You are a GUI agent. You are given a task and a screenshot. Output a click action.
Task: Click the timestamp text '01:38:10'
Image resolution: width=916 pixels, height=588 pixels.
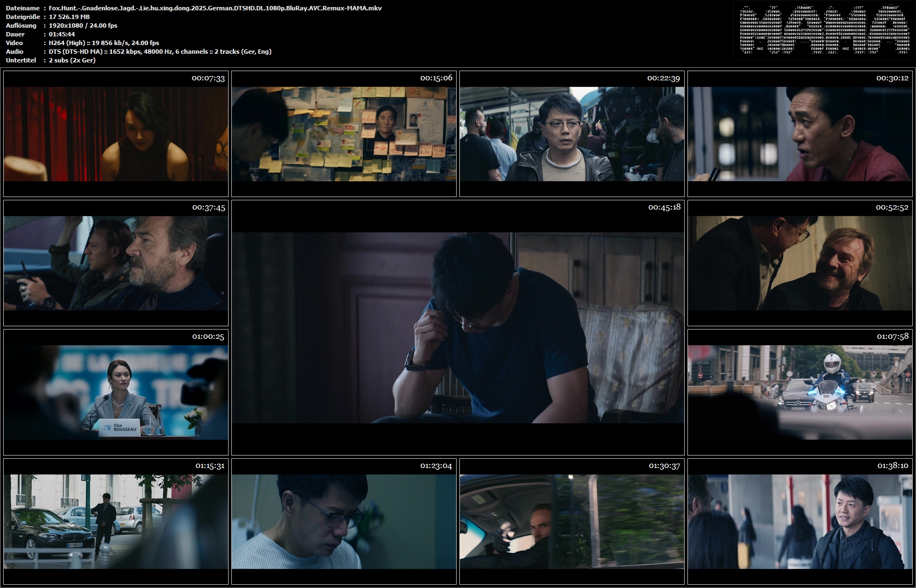pos(893,465)
